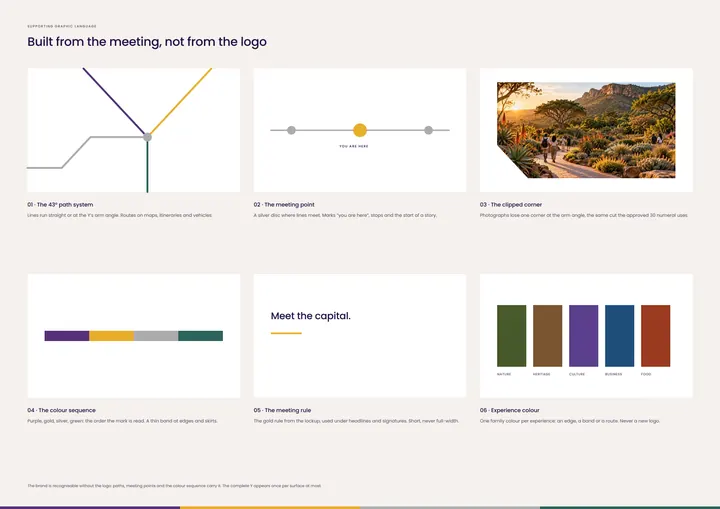Pick the silver segment of the colour sequence bar
The height and width of the screenshot is (509, 720).
156,336
